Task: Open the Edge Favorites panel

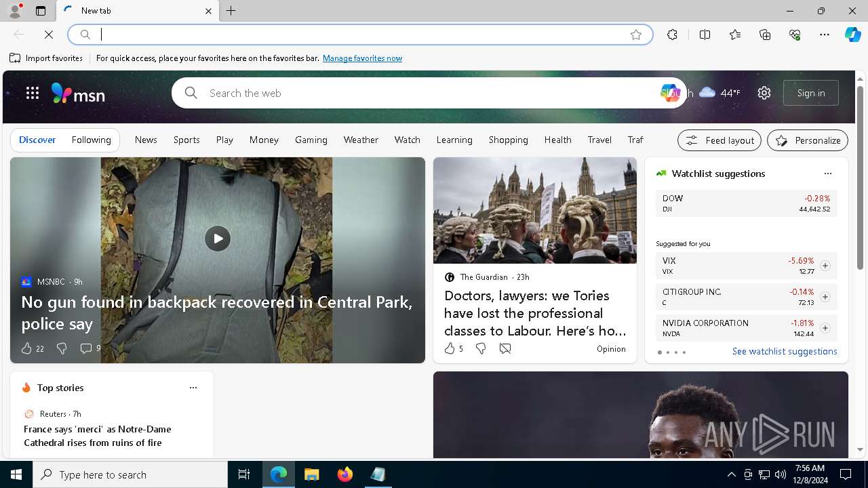Action: point(735,35)
